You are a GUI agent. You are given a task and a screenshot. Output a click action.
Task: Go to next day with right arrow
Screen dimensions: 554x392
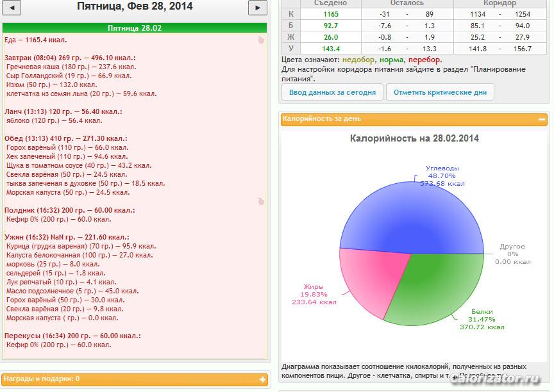tap(257, 8)
